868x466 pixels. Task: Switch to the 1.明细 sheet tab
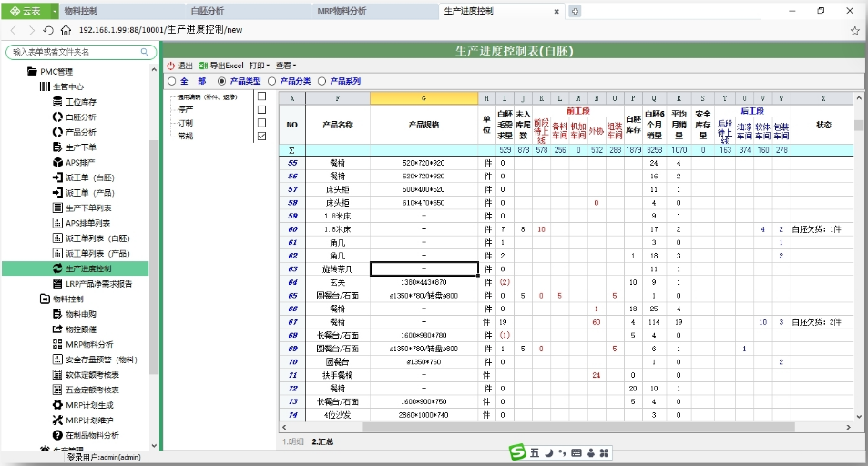click(293, 441)
